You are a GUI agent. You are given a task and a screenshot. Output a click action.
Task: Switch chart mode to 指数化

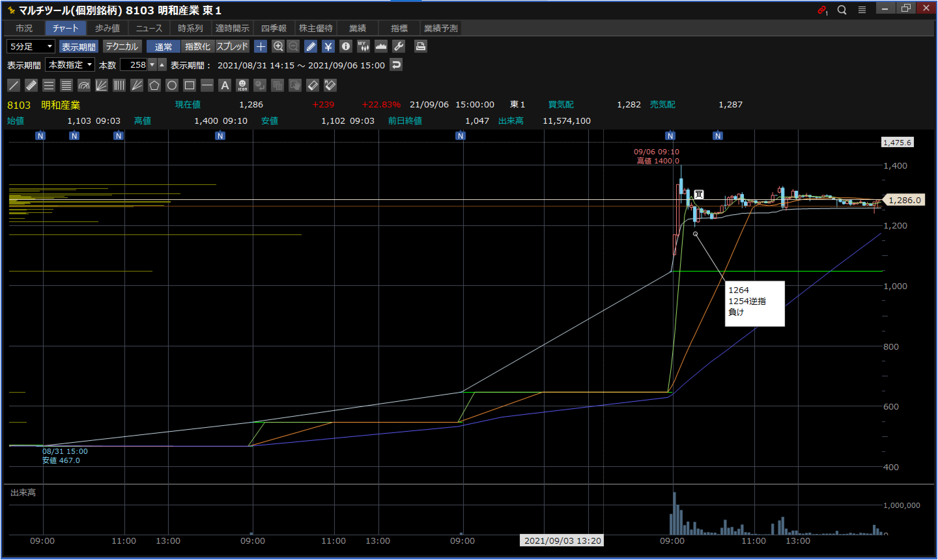pos(197,47)
